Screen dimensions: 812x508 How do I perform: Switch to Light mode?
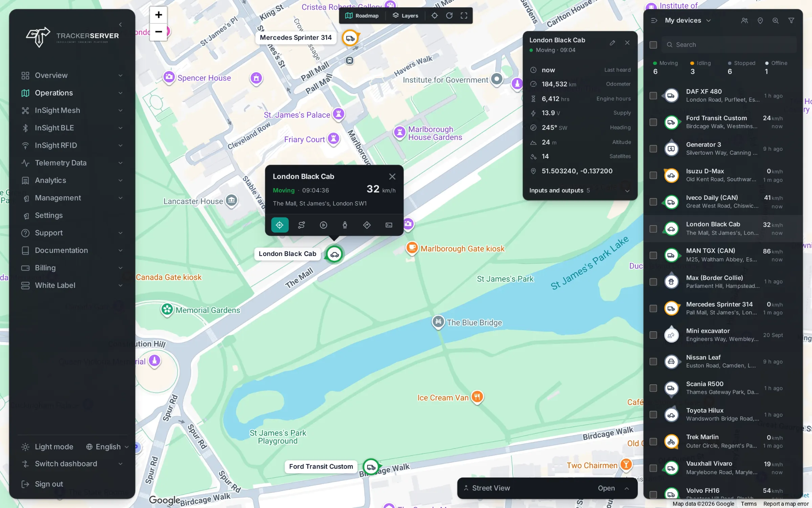pyautogui.click(x=47, y=447)
